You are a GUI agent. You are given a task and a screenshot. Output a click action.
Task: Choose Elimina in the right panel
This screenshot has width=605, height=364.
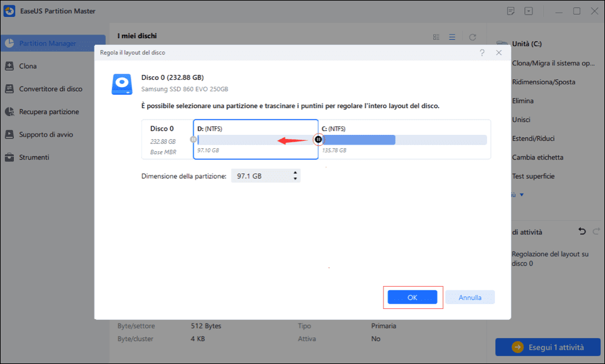[523, 100]
